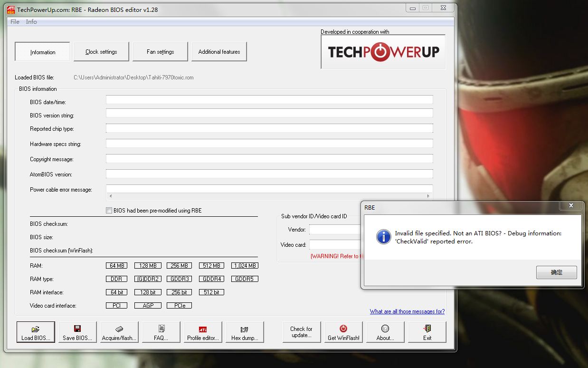Confirm the RBE error dialog with 确定
Image resolution: width=588 pixels, height=368 pixels.
557,272
